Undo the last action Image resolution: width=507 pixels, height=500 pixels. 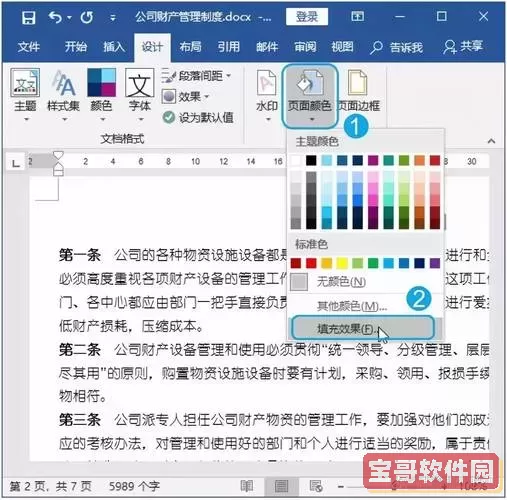click(x=55, y=17)
